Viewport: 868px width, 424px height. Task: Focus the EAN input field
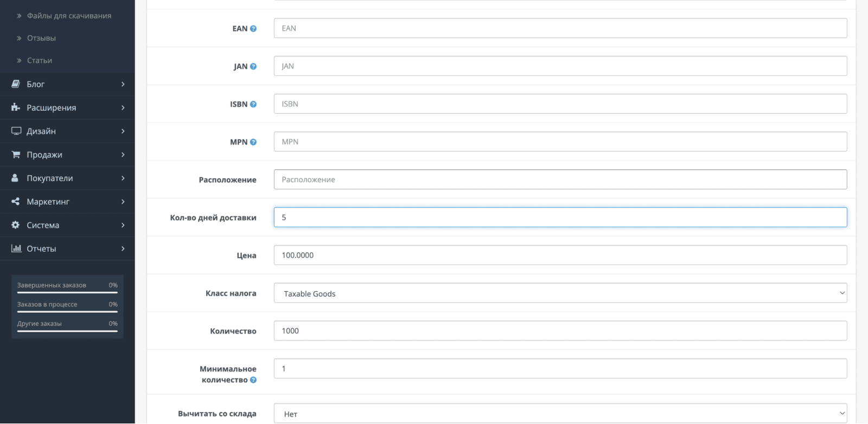560,28
